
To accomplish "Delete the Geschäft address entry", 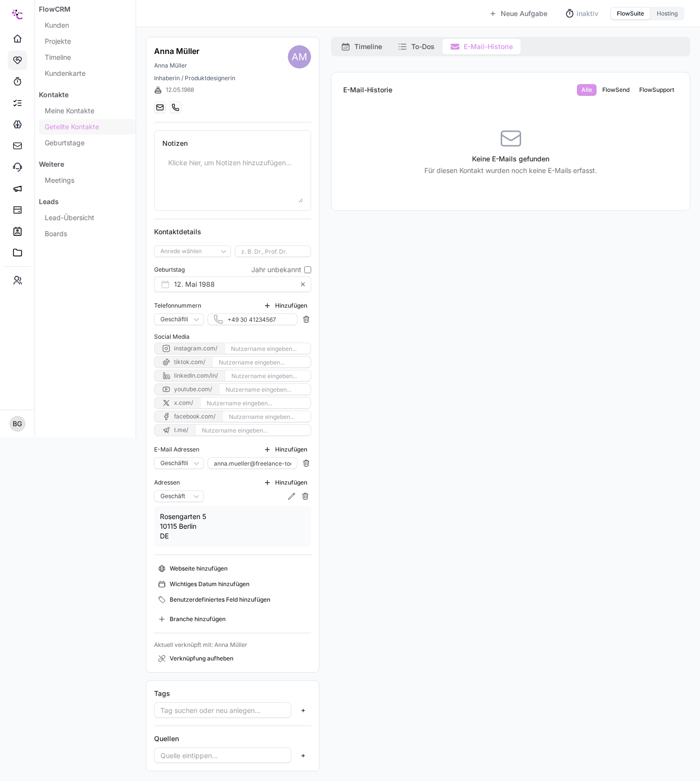I will pos(305,496).
